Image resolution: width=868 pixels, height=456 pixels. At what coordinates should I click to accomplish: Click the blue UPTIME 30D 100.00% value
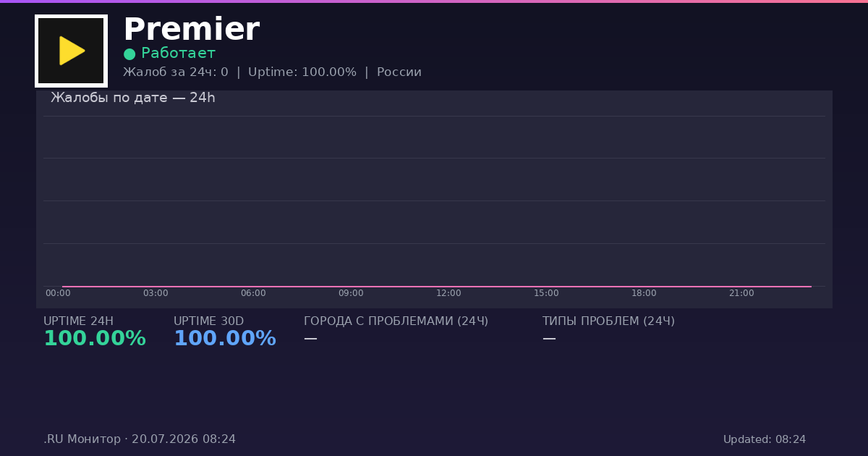click(225, 339)
